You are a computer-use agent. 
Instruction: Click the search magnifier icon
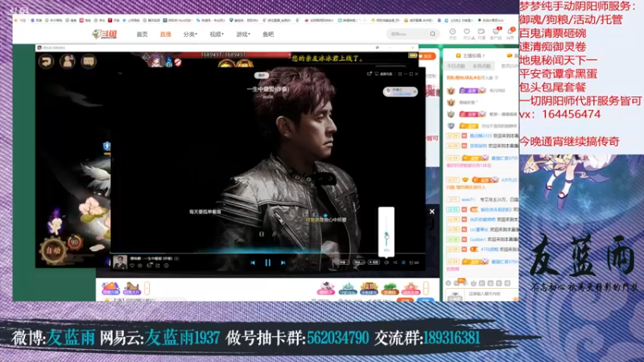coord(432,34)
